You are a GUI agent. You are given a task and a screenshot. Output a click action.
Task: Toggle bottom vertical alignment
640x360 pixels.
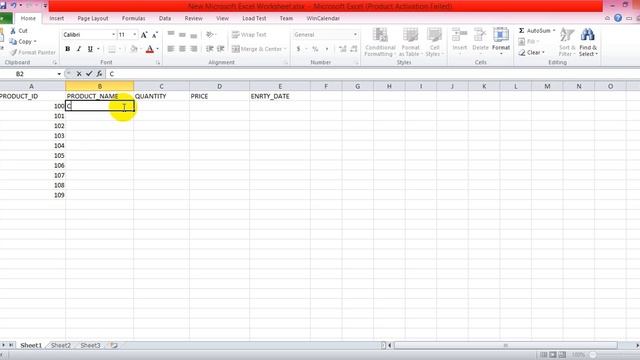(x=194, y=35)
